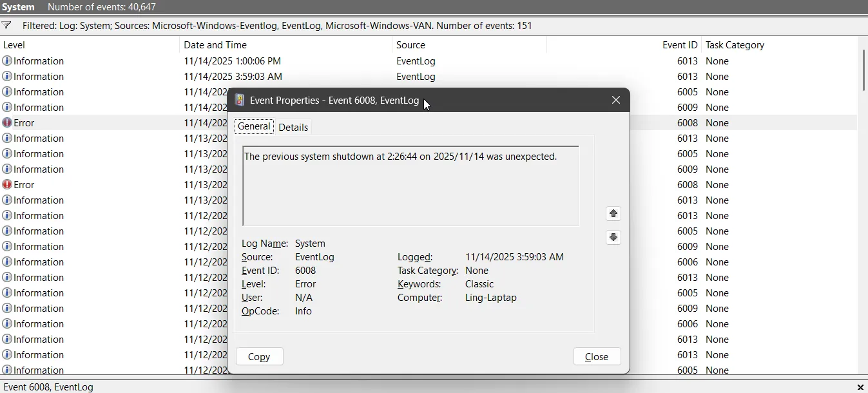Click the Event Properties dialog title icon
The width and height of the screenshot is (868, 393).
click(x=240, y=100)
